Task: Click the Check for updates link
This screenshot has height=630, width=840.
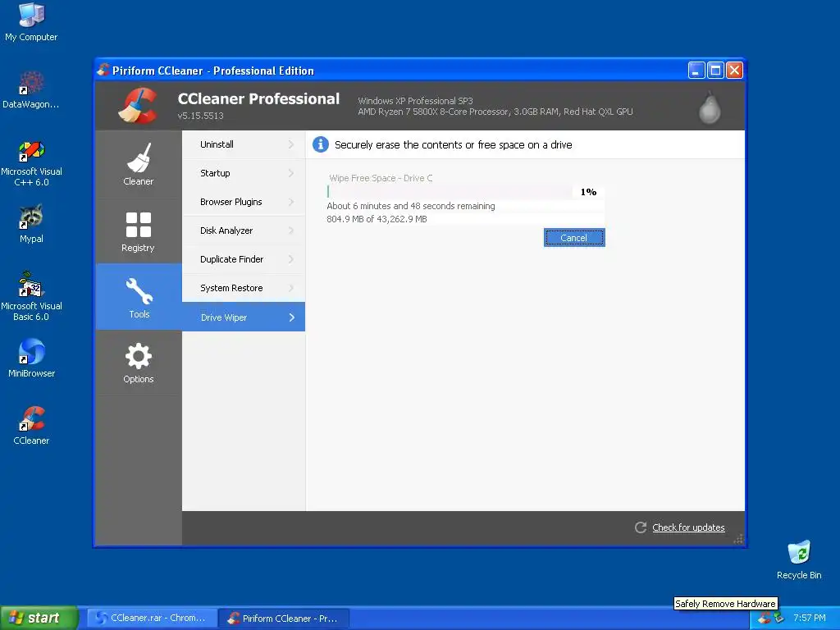Action: click(688, 527)
